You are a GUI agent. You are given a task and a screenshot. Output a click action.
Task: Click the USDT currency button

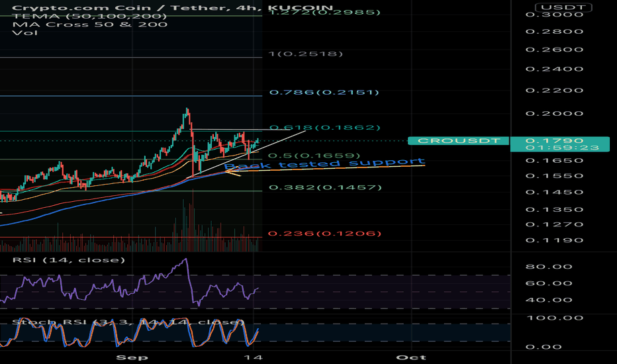[563, 7]
